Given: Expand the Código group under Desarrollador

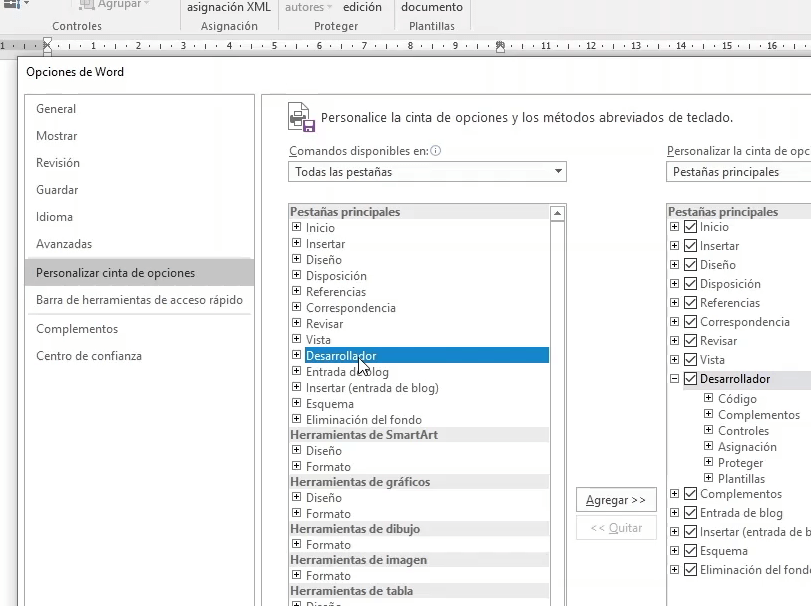Looking at the screenshot, I should click(x=708, y=398).
